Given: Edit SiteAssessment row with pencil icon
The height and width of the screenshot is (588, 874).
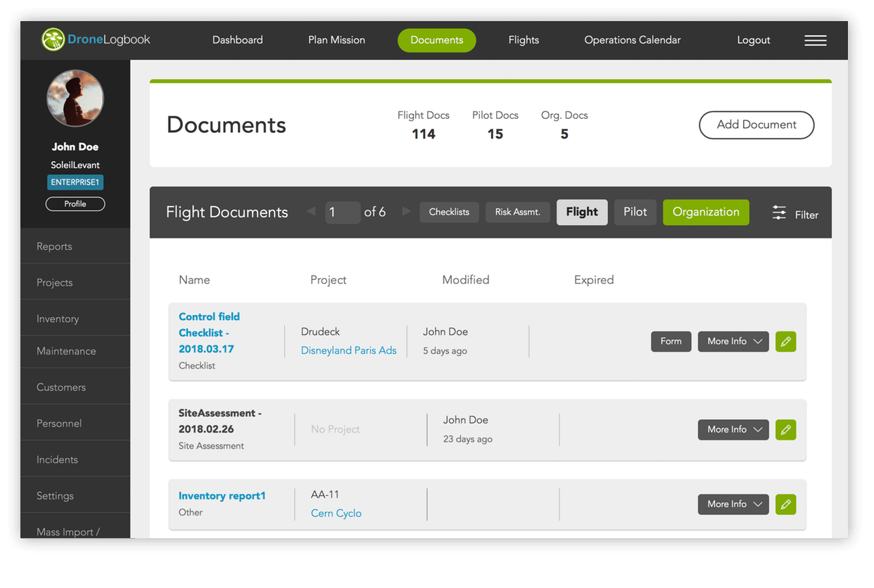Looking at the screenshot, I should pyautogui.click(x=786, y=430).
